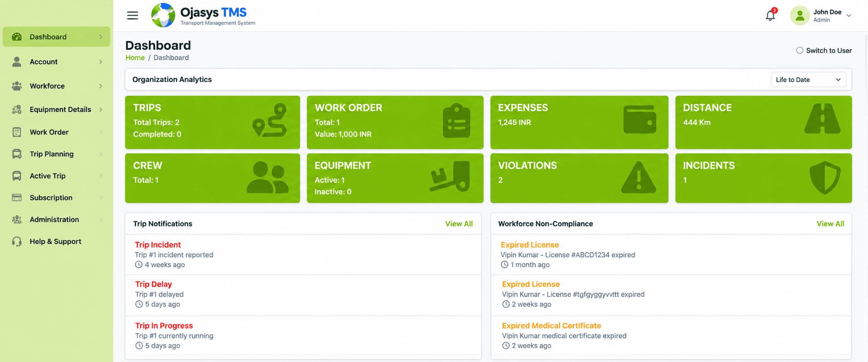Click the Dashboard speedometer icon in sidebar
The height and width of the screenshot is (362, 868).
(x=17, y=37)
